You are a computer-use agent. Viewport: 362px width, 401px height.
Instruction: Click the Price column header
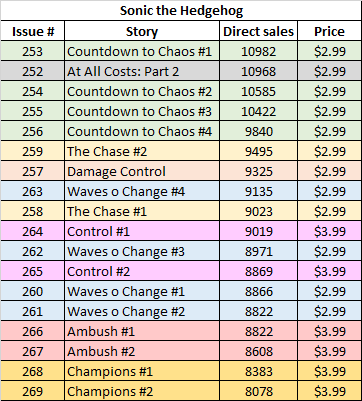(329, 31)
